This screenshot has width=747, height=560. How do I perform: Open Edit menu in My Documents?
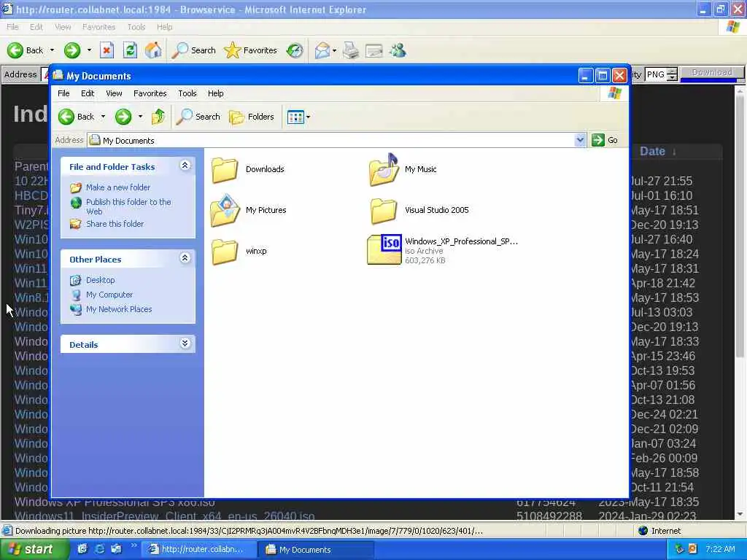pos(88,93)
